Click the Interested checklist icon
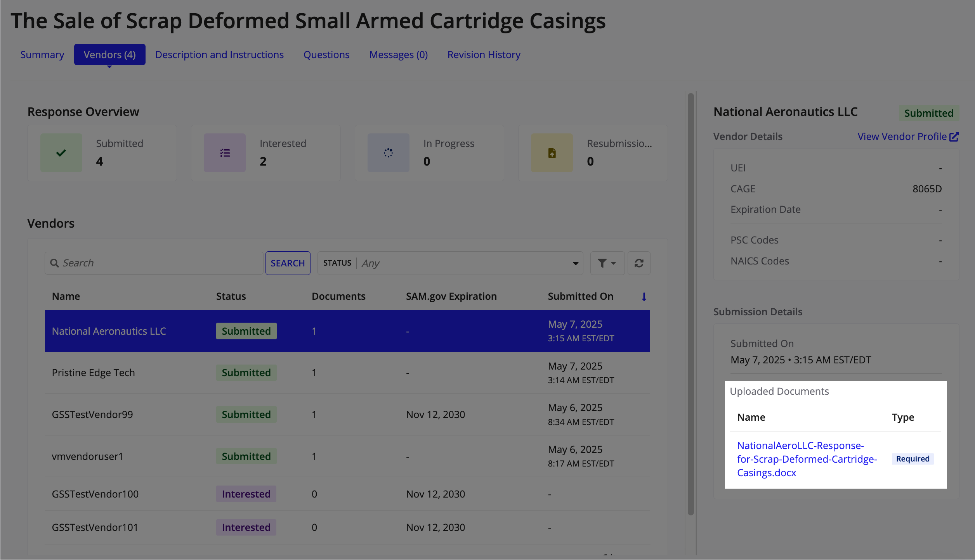The image size is (975, 560). tap(225, 153)
